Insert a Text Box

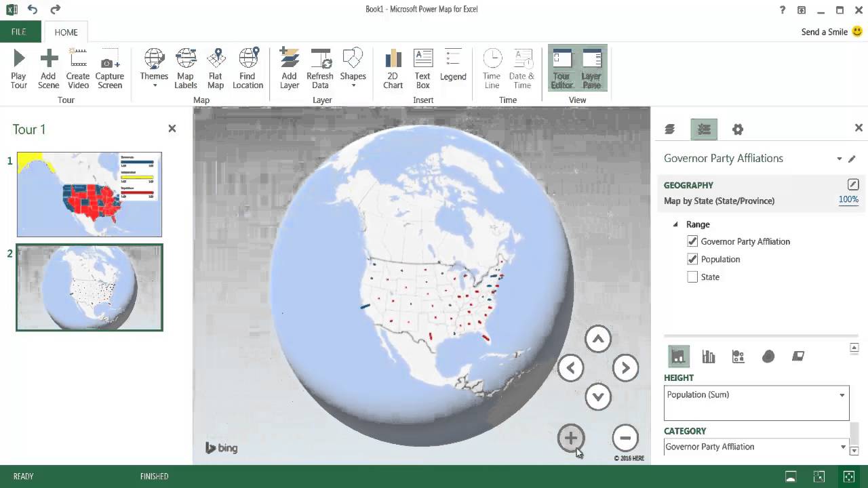click(422, 69)
